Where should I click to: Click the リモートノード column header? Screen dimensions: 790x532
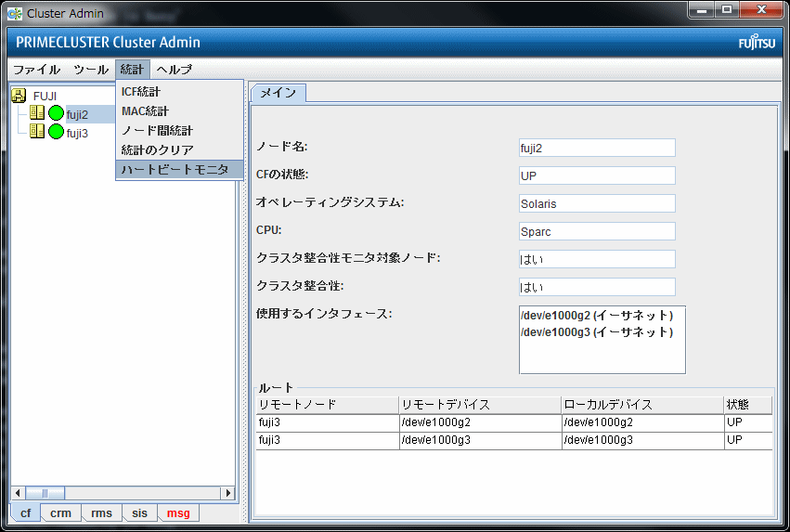[328, 405]
